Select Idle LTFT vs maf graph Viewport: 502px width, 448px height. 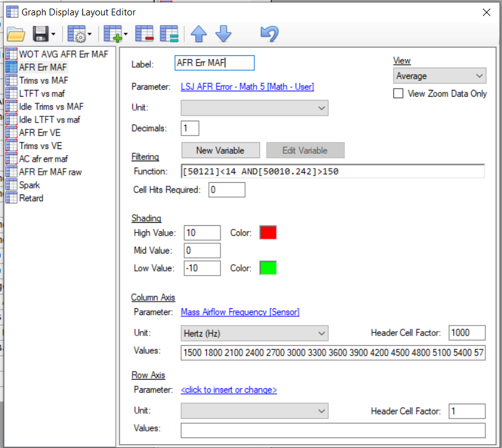pos(49,120)
